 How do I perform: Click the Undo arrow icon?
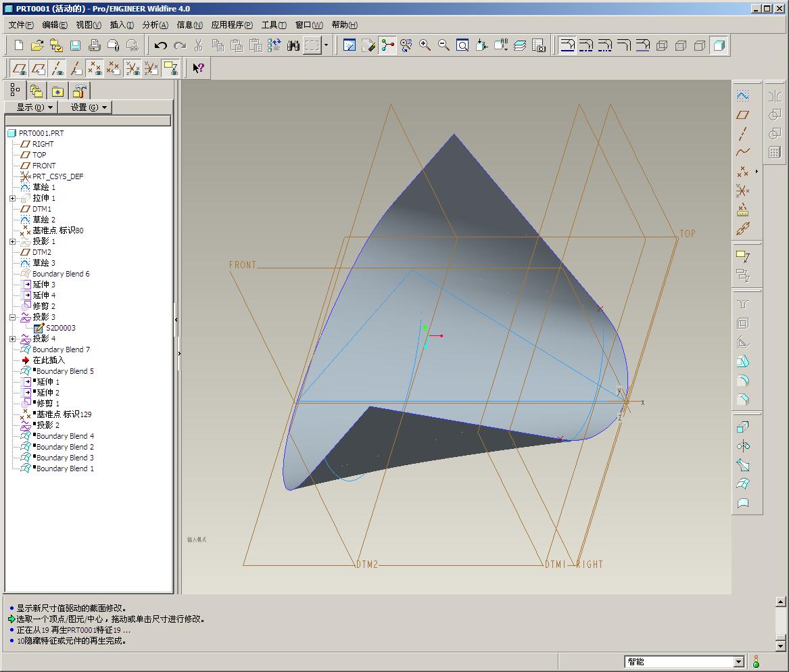[x=160, y=46]
